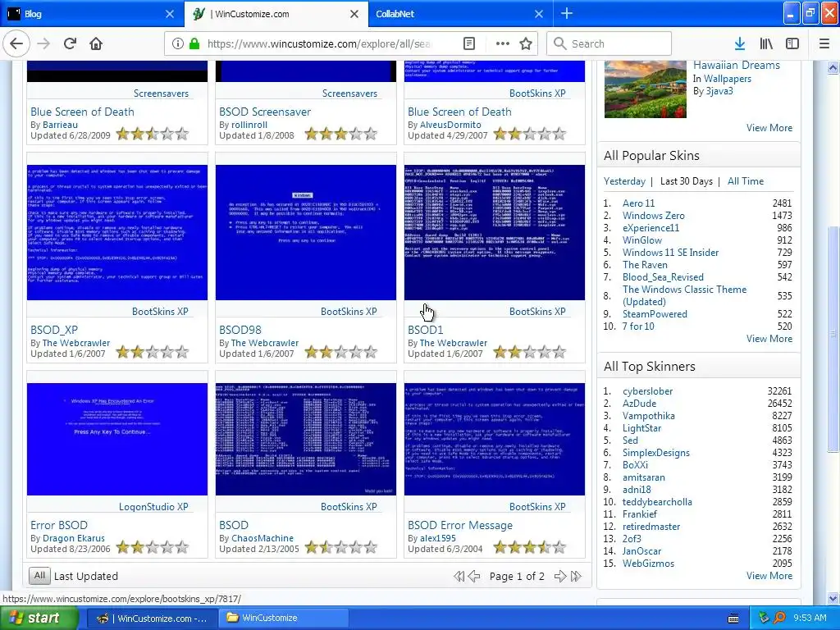
Task: Open the Hawaiian Dreams title link
Action: pyautogui.click(x=737, y=66)
